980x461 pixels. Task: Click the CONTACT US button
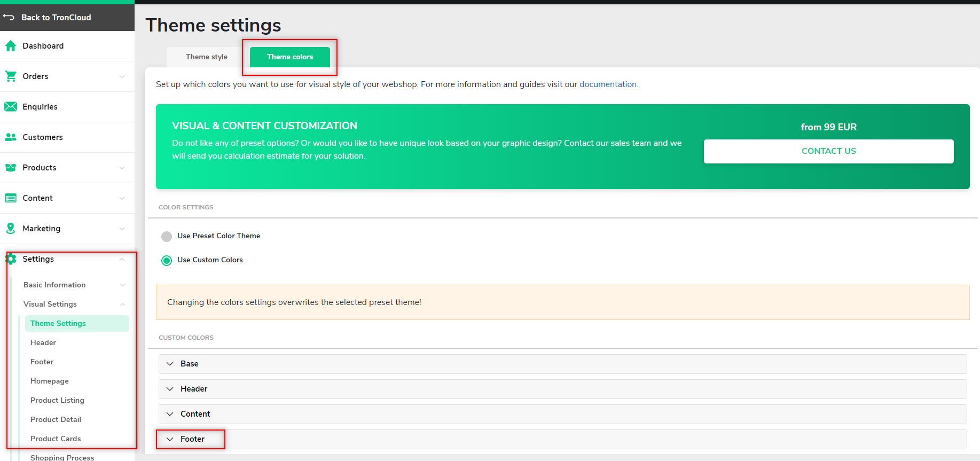click(x=829, y=151)
